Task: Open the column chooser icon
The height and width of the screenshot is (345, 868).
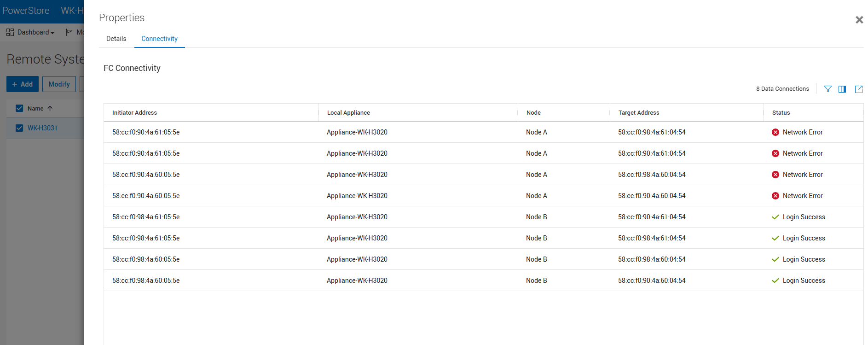Action: (842, 89)
